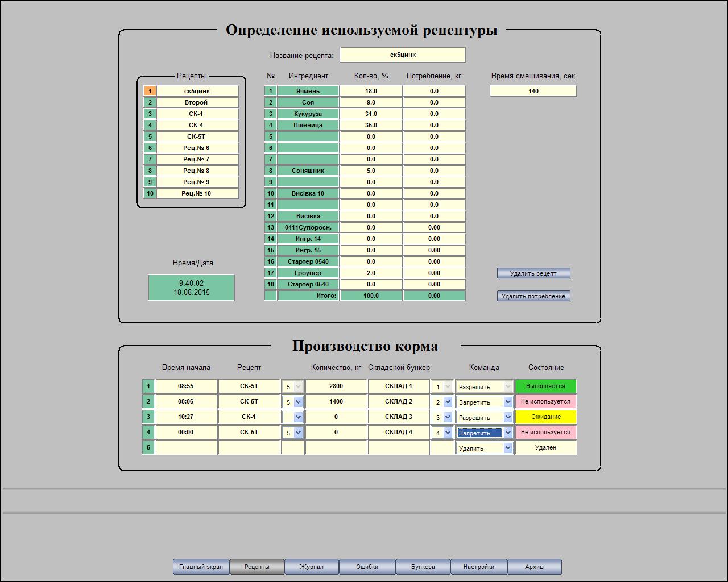Open the Настройки screen
Viewport: 728px width, 582px height.
click(x=478, y=567)
